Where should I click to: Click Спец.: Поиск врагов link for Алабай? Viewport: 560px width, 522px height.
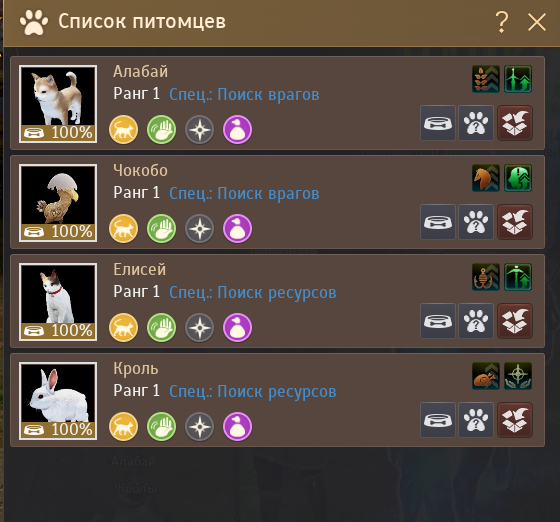click(x=244, y=95)
